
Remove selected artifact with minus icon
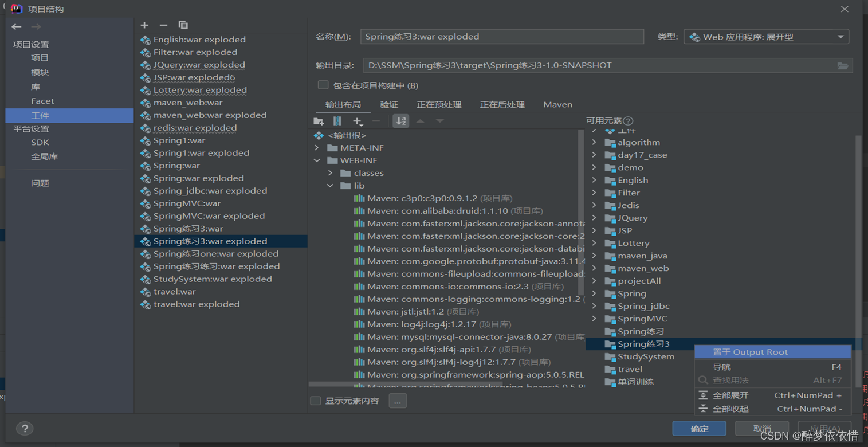pos(163,25)
